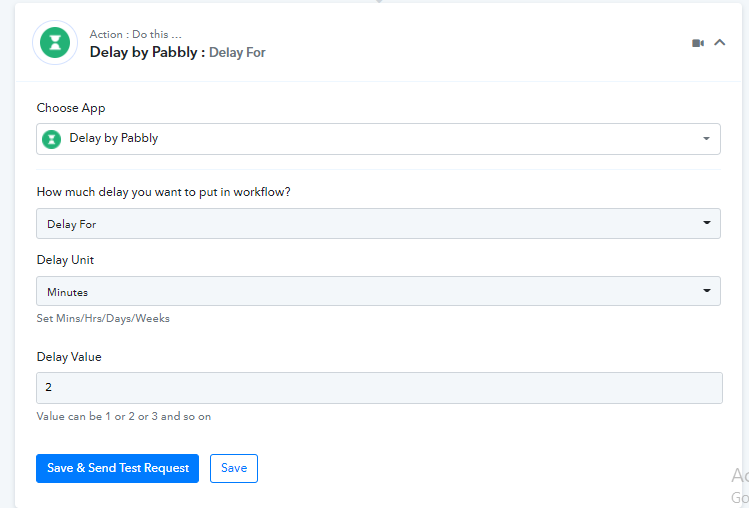Click the 'Action : Do this ...' label
The width and height of the screenshot is (749, 508).
[x=136, y=34]
